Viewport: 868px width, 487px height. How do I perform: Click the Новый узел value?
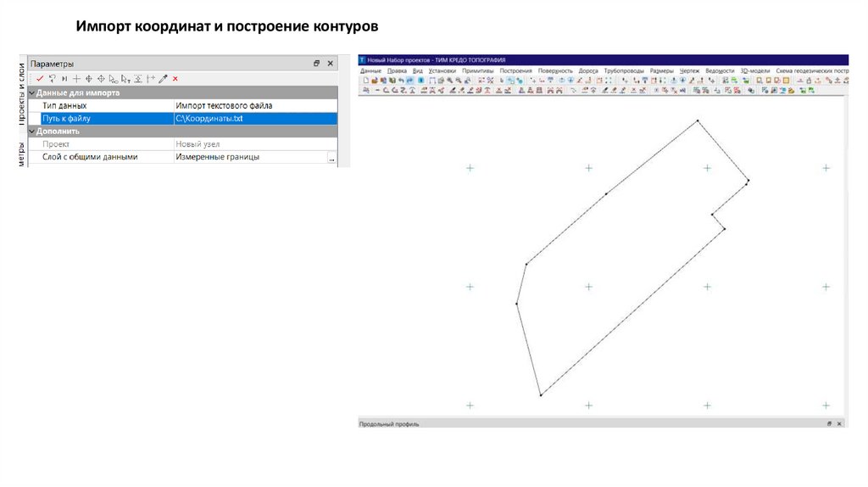(x=198, y=144)
